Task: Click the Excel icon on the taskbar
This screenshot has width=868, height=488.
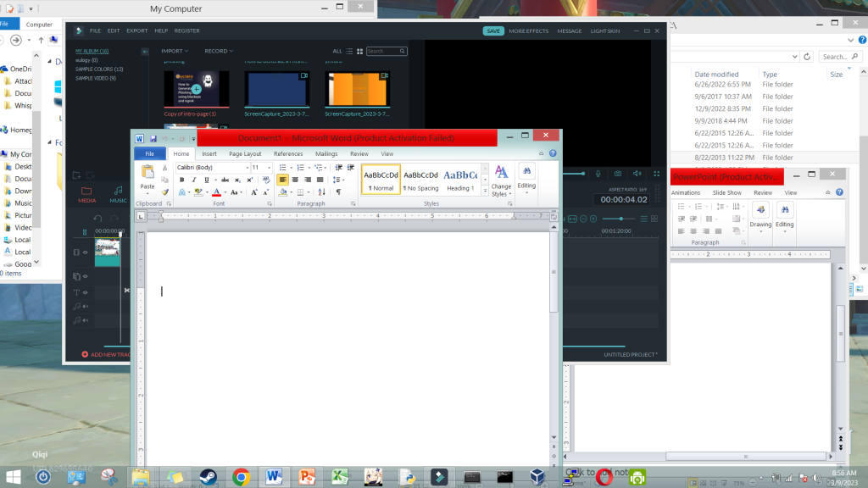Action: pos(339,477)
